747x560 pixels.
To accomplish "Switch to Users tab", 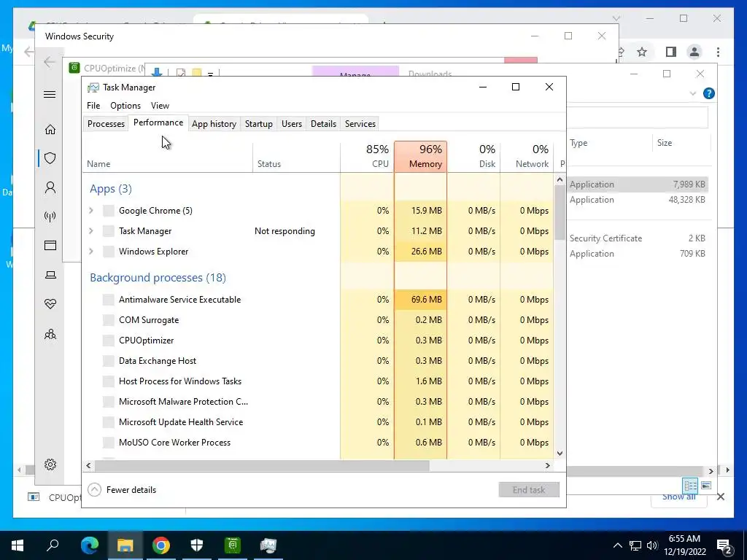I will coord(292,124).
